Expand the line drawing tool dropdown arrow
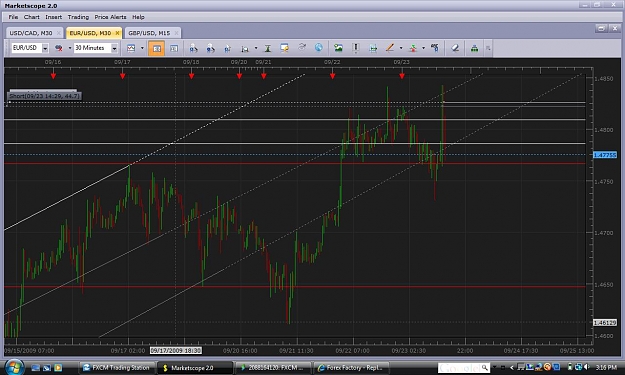The height and width of the screenshot is (375, 625). 401,48
